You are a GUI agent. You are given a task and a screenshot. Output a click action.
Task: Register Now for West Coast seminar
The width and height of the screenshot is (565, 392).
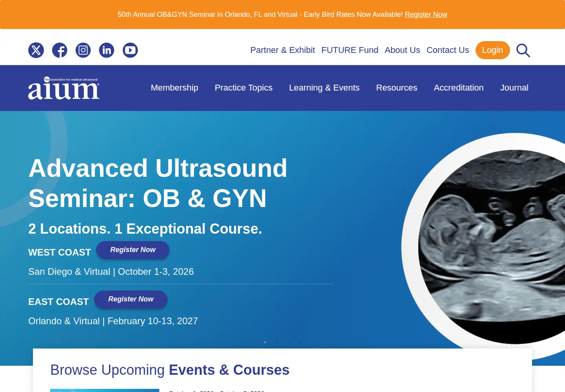point(133,250)
